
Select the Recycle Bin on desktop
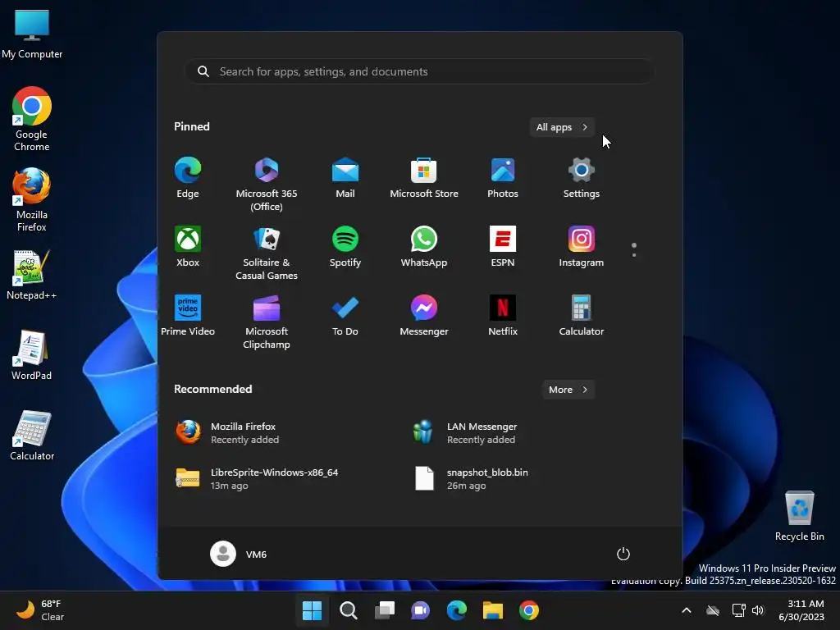799,515
